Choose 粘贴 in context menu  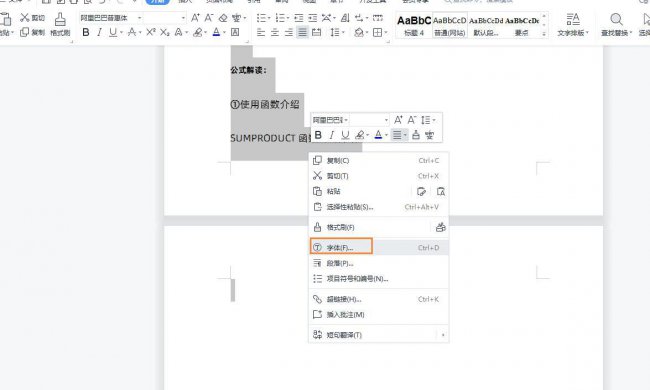pyautogui.click(x=333, y=191)
